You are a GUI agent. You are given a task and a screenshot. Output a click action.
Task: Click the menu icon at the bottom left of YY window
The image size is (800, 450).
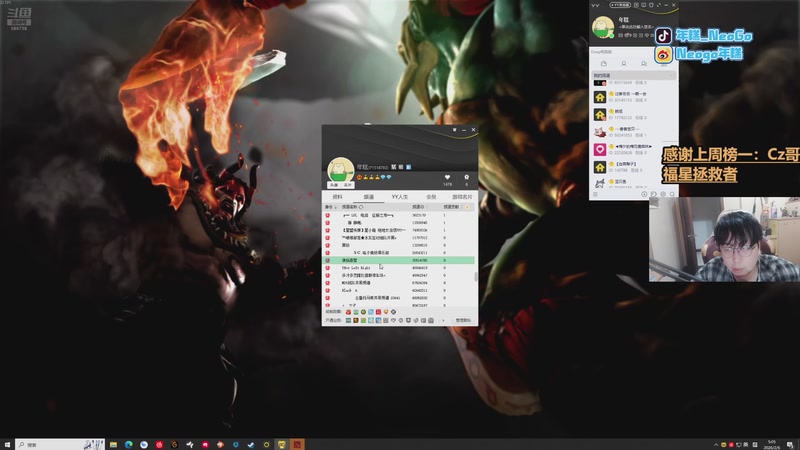595,194
